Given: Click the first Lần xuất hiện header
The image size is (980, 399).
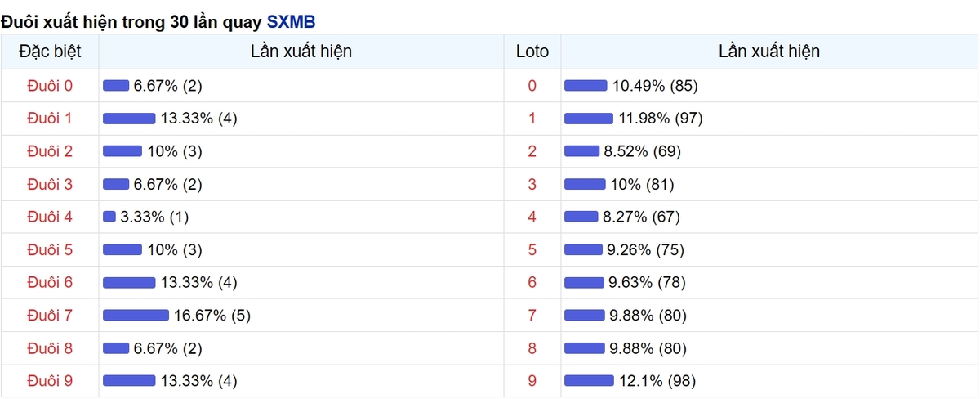Looking at the screenshot, I should 301,52.
